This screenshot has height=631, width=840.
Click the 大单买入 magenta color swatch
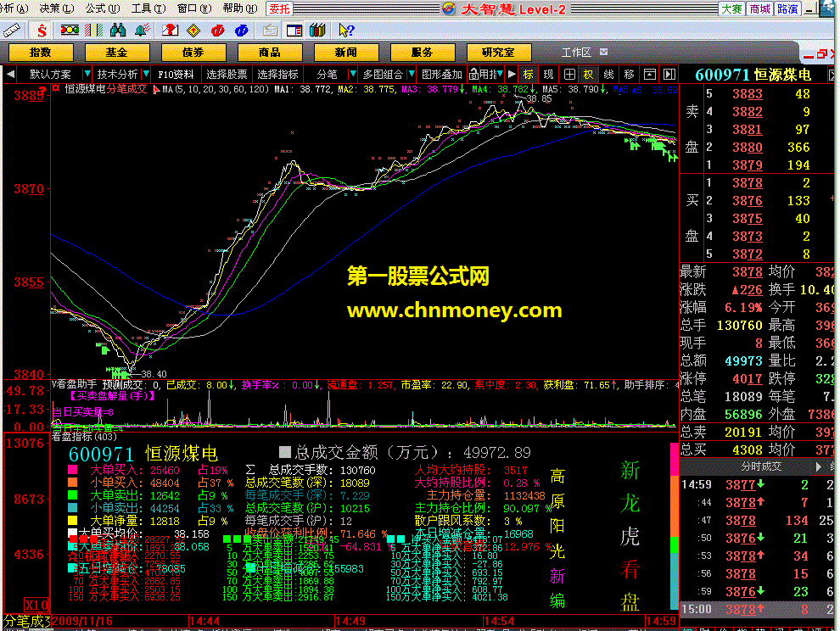73,470
